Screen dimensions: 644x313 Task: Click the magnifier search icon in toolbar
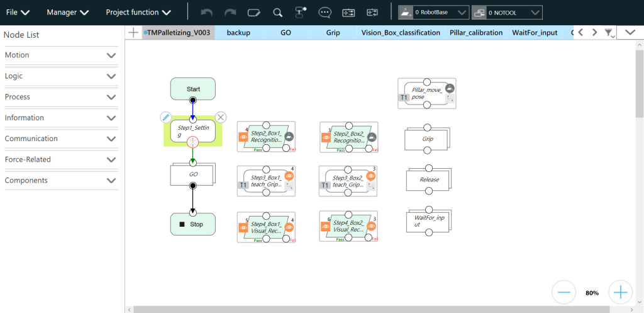click(277, 12)
